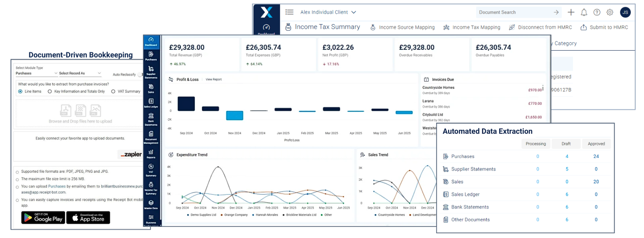Click the Get it on Google Play button
Viewport: 644px width, 238px height.
[x=43, y=217]
